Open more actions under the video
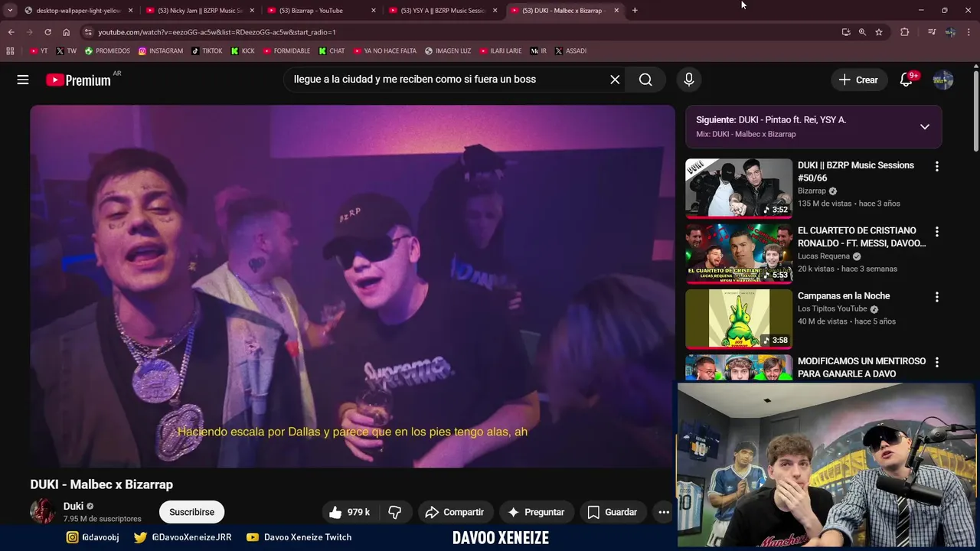The image size is (980, 551). [664, 512]
